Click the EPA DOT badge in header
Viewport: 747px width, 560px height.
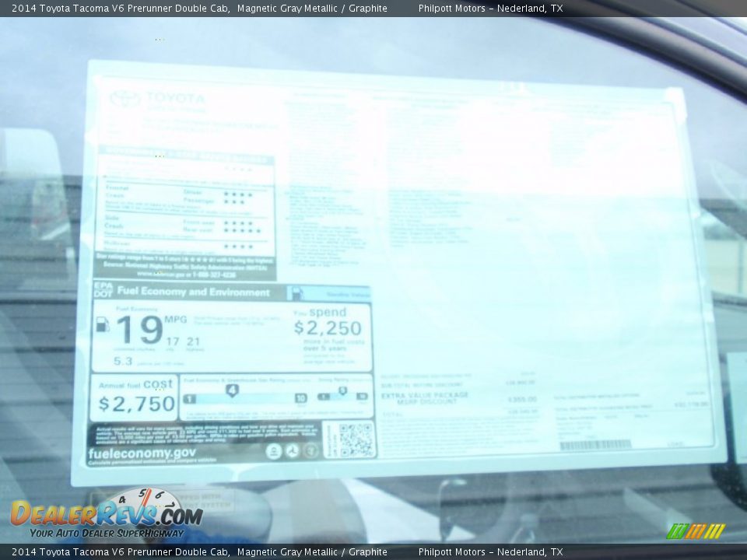coord(103,290)
